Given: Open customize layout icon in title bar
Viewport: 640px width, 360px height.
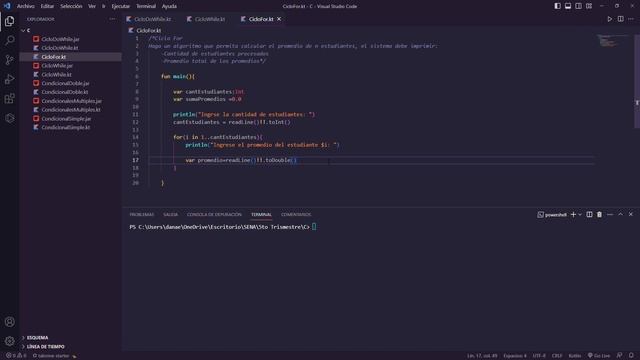Looking at the screenshot, I should point(589,6).
